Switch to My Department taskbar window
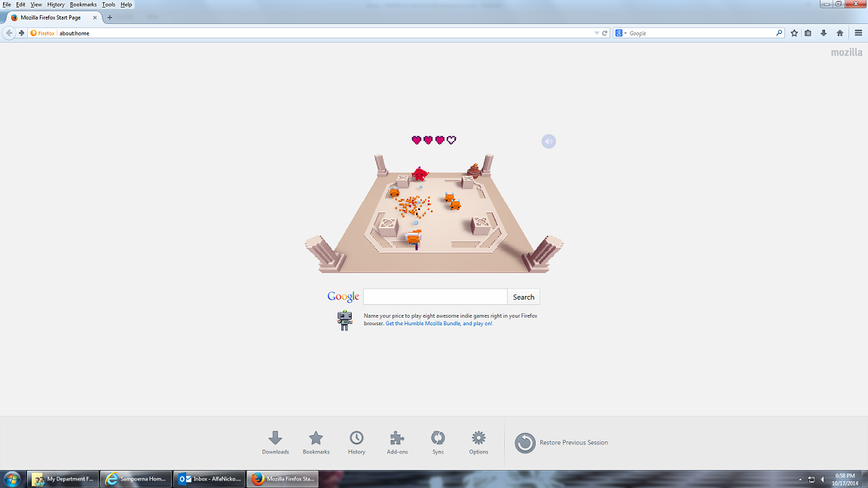 pyautogui.click(x=63, y=479)
